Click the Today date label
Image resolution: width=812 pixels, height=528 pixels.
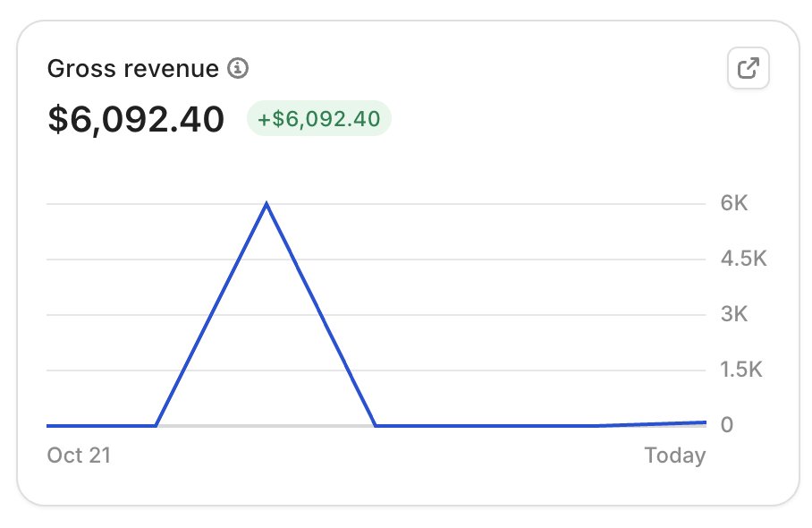[x=675, y=456]
